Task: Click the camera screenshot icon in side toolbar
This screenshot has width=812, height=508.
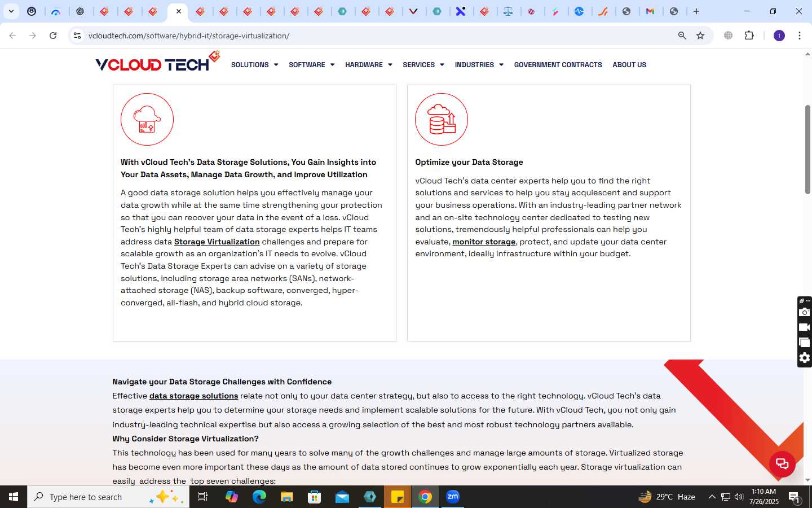Action: (805, 312)
